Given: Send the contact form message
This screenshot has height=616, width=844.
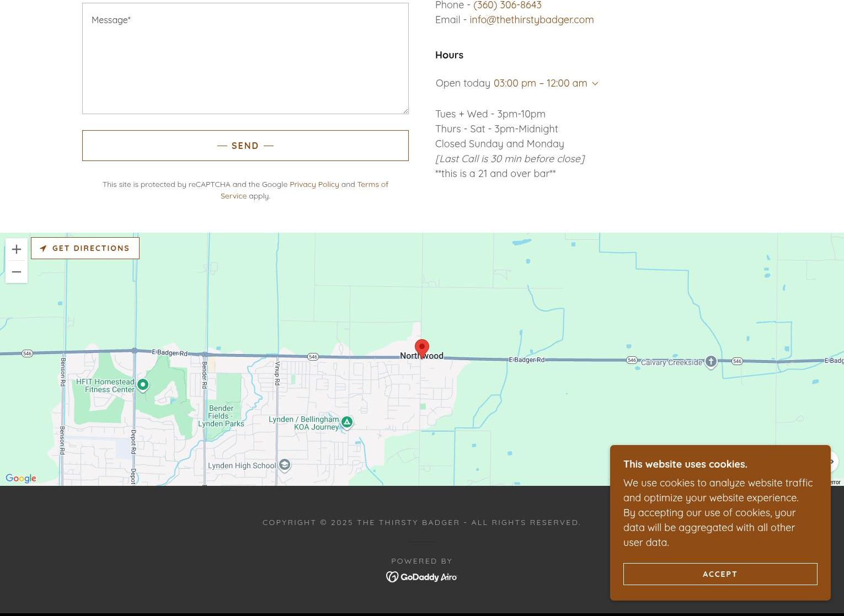Looking at the screenshot, I should (x=245, y=146).
